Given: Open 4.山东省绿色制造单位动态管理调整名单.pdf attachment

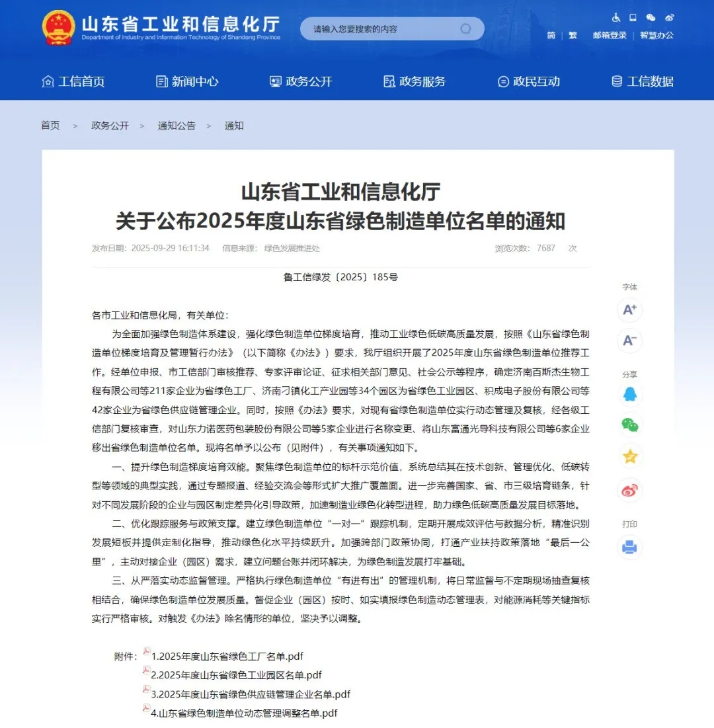Looking at the screenshot, I should pos(244,713).
